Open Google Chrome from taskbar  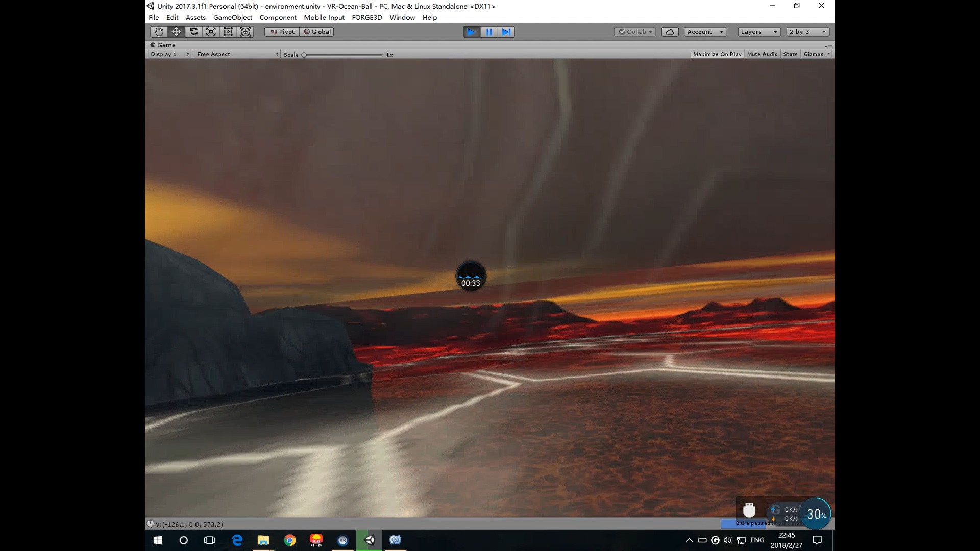coord(290,540)
